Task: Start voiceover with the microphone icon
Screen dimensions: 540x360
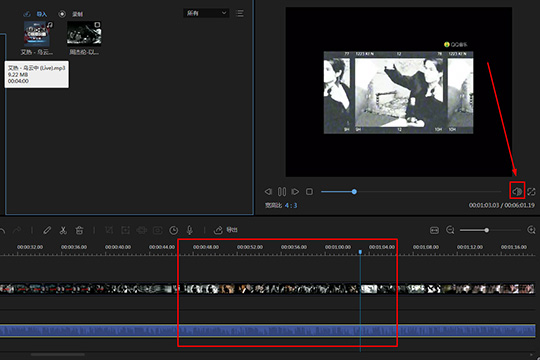Action: [x=190, y=230]
